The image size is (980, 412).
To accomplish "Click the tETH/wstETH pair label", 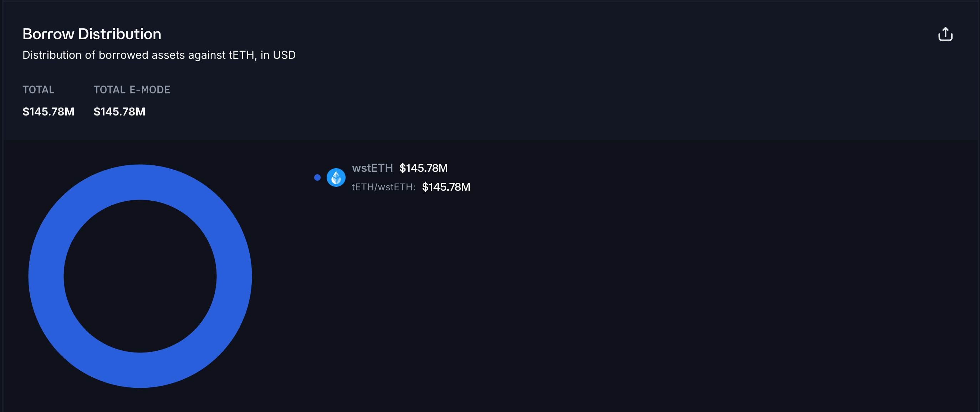I will click(x=383, y=187).
